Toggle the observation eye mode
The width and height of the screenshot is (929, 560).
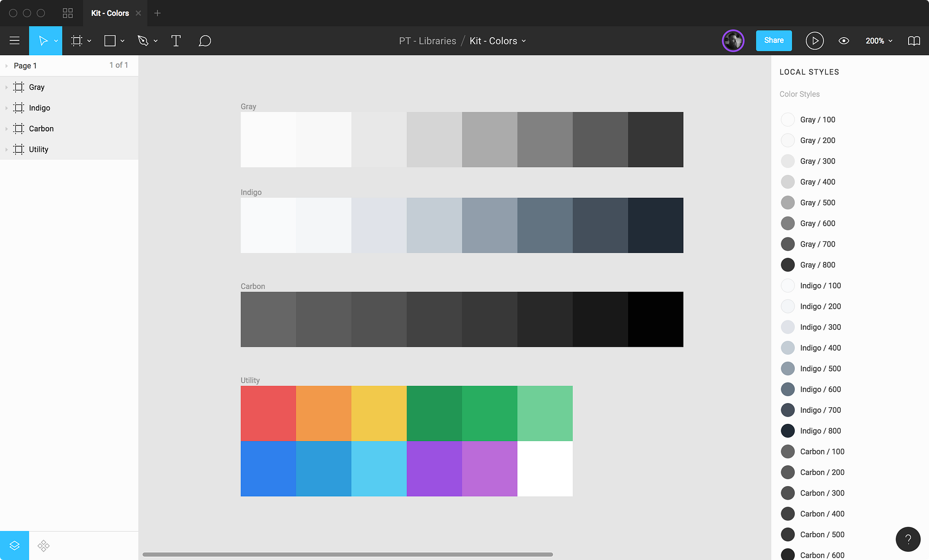[844, 40]
